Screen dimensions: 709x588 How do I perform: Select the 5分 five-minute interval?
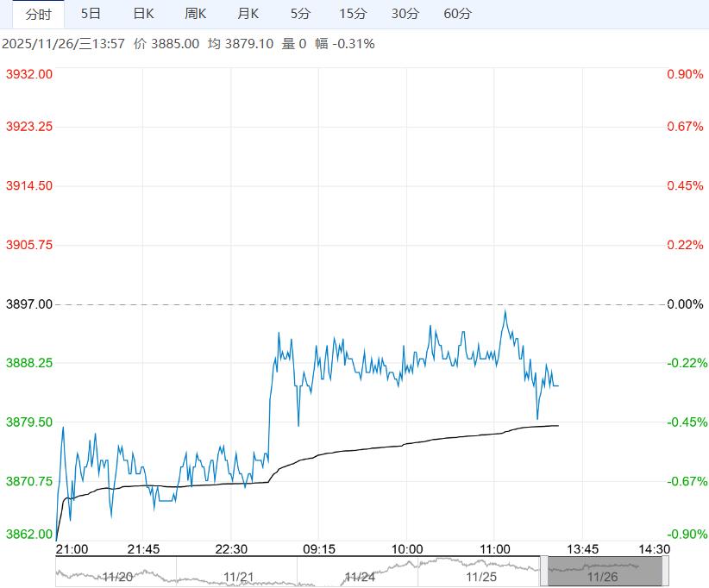coord(300,15)
